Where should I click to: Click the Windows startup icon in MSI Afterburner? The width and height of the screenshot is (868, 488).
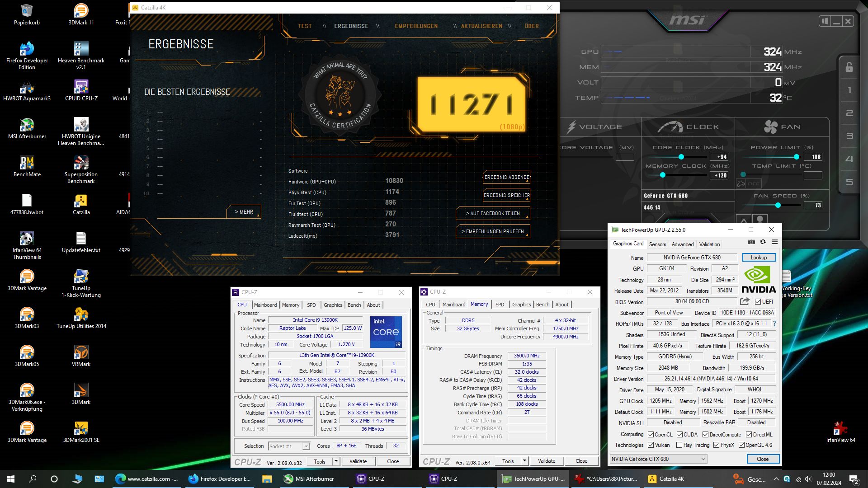[x=825, y=21]
